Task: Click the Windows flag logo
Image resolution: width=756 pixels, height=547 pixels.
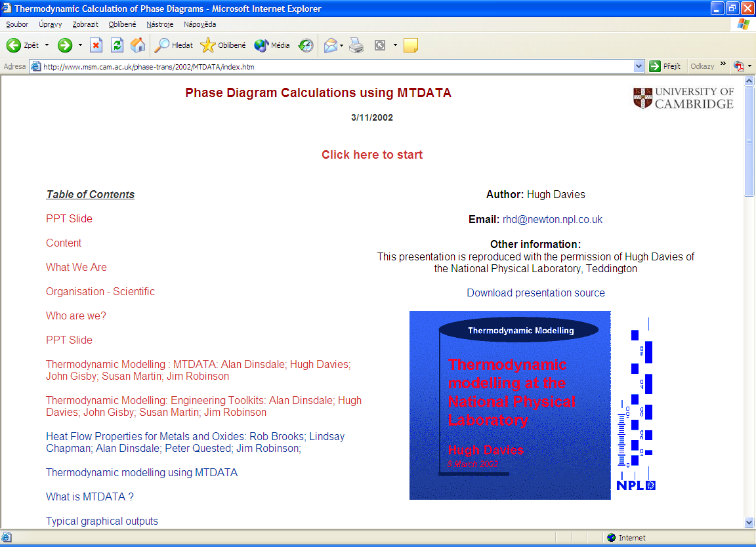Action: point(744,24)
